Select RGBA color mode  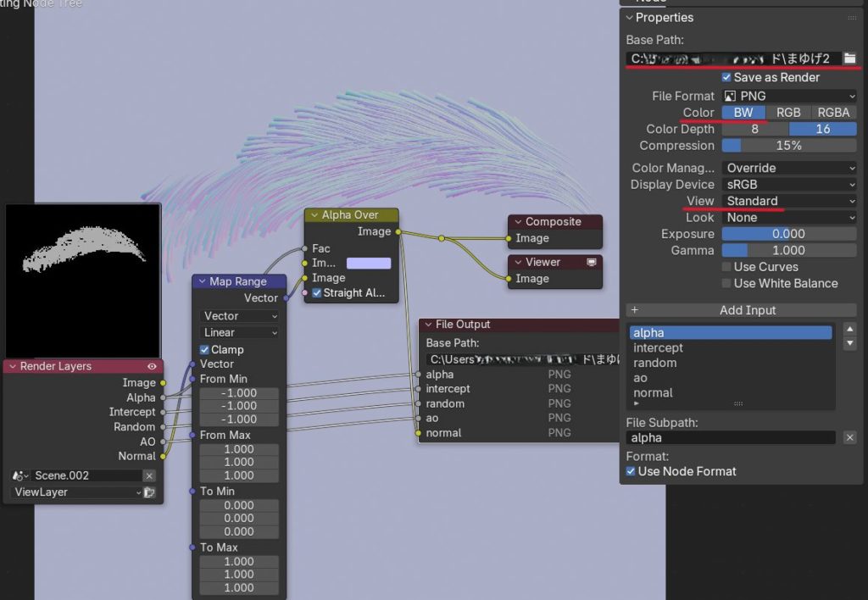(x=833, y=113)
